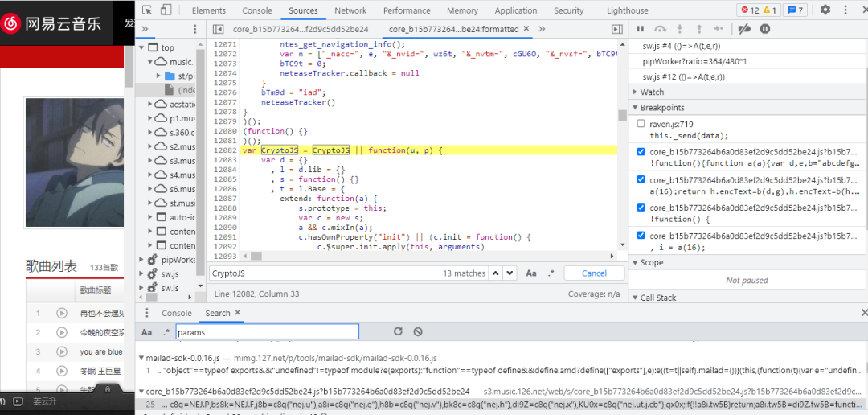The image size is (868, 415).
Task: Toggle the device toolbar icon
Action: click(166, 10)
